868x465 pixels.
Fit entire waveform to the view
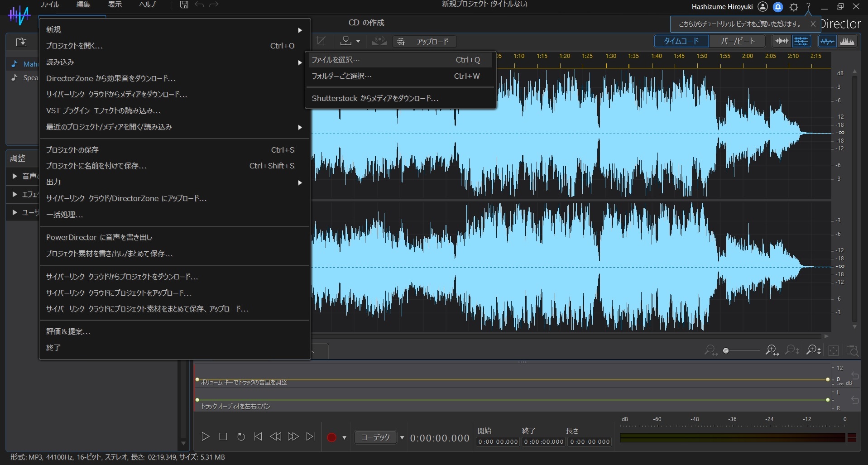(833, 350)
